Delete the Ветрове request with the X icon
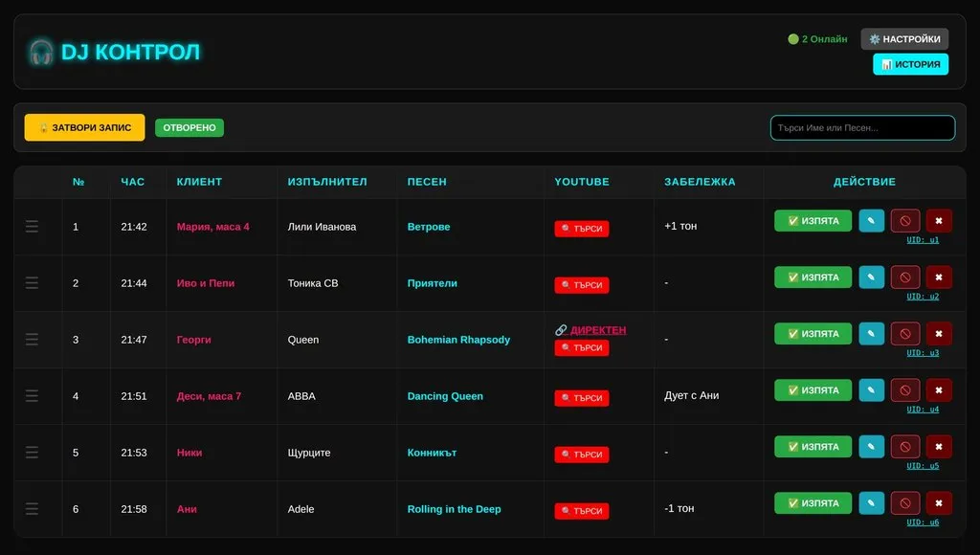 [x=938, y=221]
